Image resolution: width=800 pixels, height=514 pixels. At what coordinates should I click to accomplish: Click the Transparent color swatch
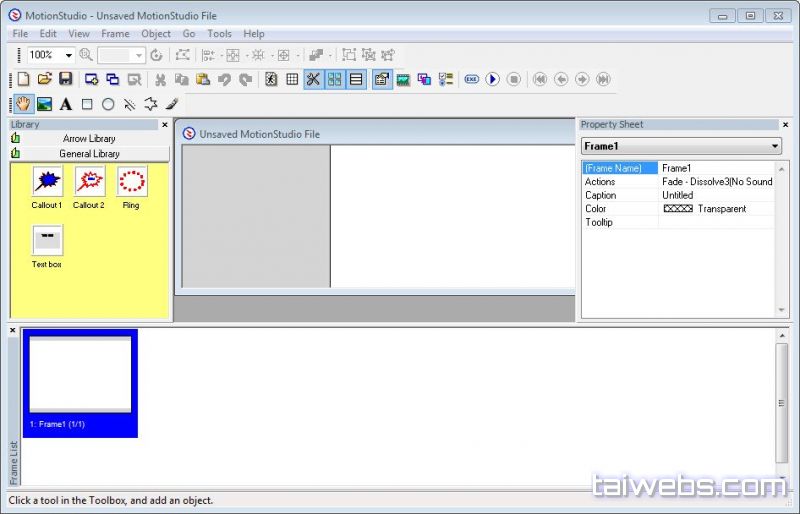pyautogui.click(x=678, y=209)
